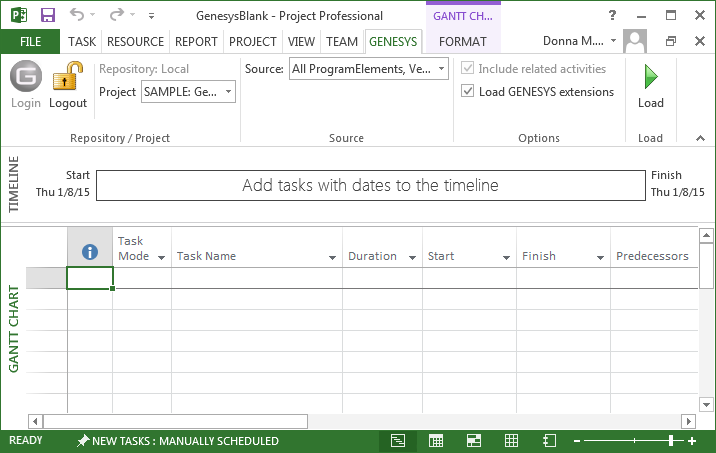
Task: Click the Project application icon in title bar
Action: [x=19, y=15]
